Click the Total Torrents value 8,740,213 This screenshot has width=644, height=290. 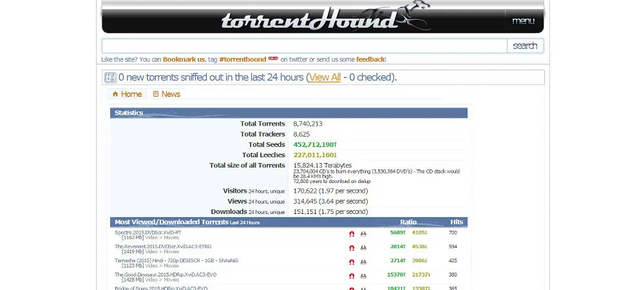click(308, 124)
